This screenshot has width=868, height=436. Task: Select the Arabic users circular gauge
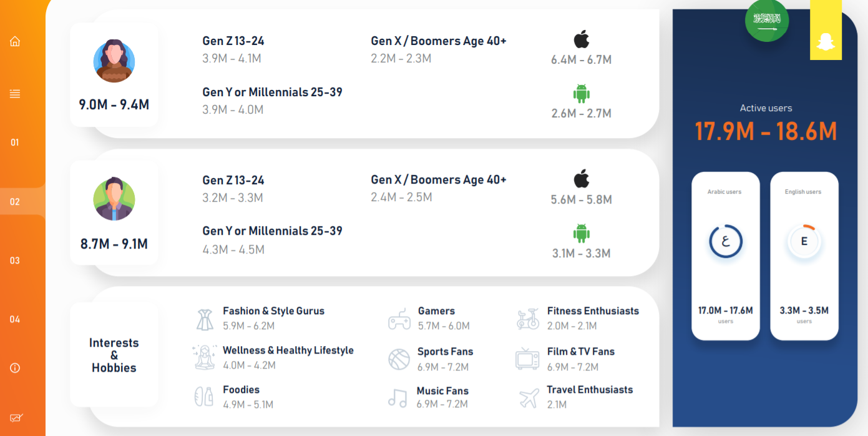coord(726,242)
